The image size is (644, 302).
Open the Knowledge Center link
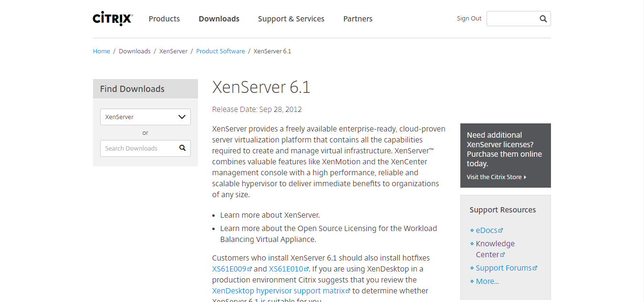pyautogui.click(x=495, y=249)
